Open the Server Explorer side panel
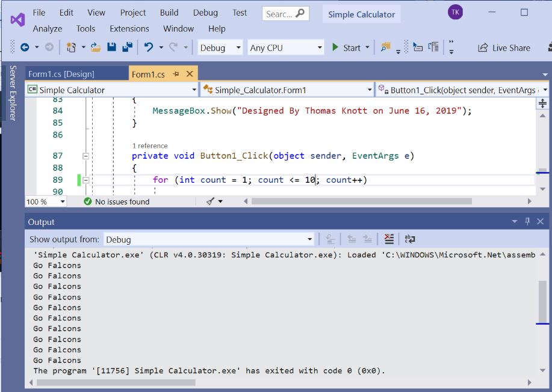The width and height of the screenshot is (552, 392). click(x=12, y=93)
